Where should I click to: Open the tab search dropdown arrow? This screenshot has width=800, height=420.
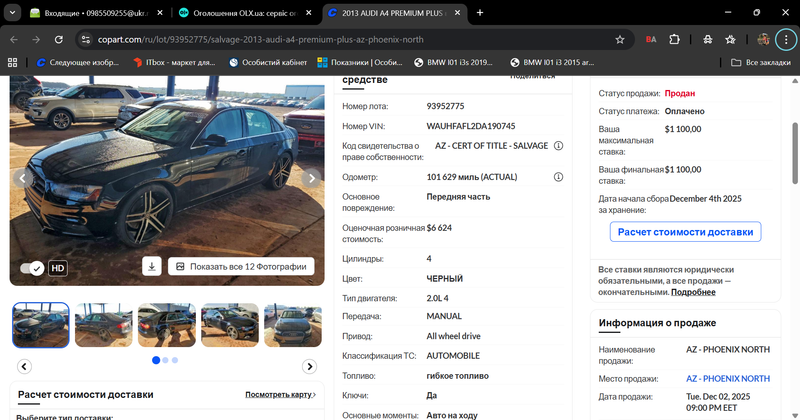pos(12,13)
